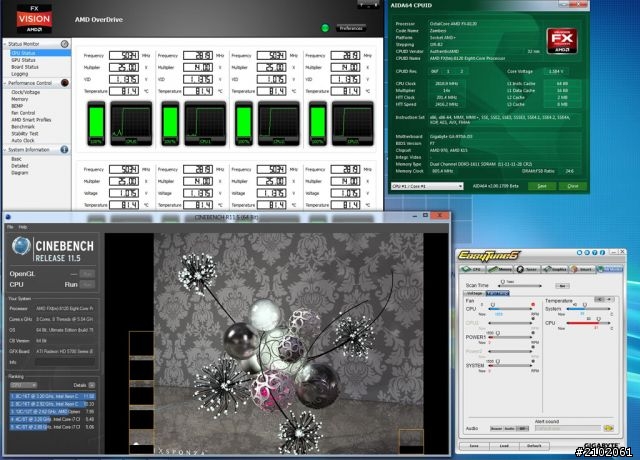Toggle the System fan alert dot in EasyTune6

tap(533, 362)
